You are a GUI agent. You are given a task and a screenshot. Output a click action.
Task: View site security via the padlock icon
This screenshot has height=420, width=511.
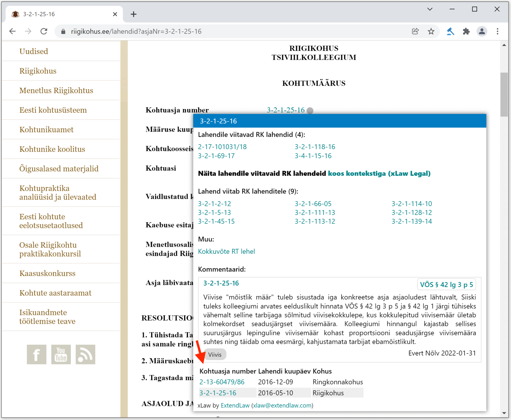pos(63,31)
